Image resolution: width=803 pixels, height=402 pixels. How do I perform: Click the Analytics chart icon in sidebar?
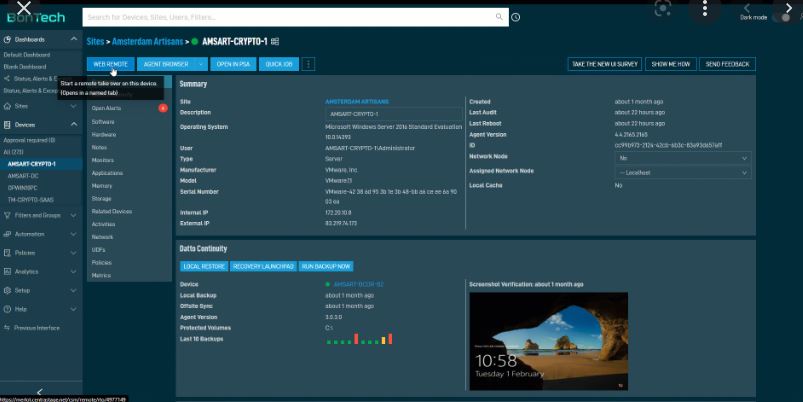click(7, 271)
